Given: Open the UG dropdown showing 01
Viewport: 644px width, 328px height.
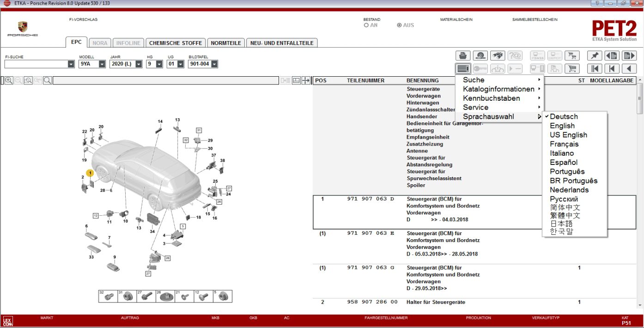Looking at the screenshot, I should pyautogui.click(x=181, y=64).
